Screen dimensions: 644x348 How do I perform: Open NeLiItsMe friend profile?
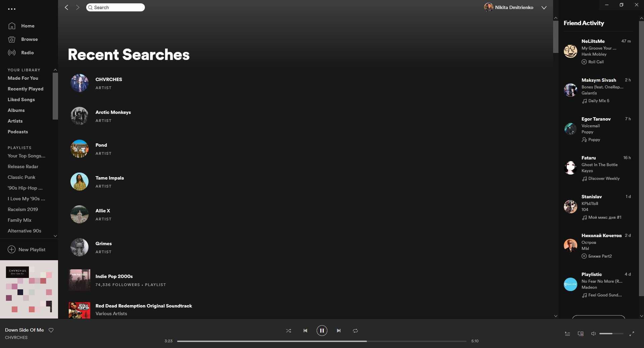click(x=593, y=41)
